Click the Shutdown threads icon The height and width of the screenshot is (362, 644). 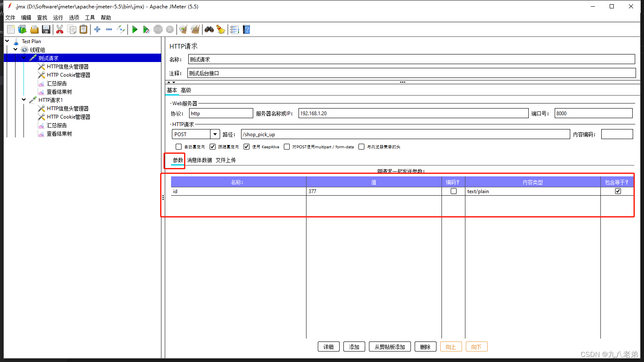[x=170, y=29]
